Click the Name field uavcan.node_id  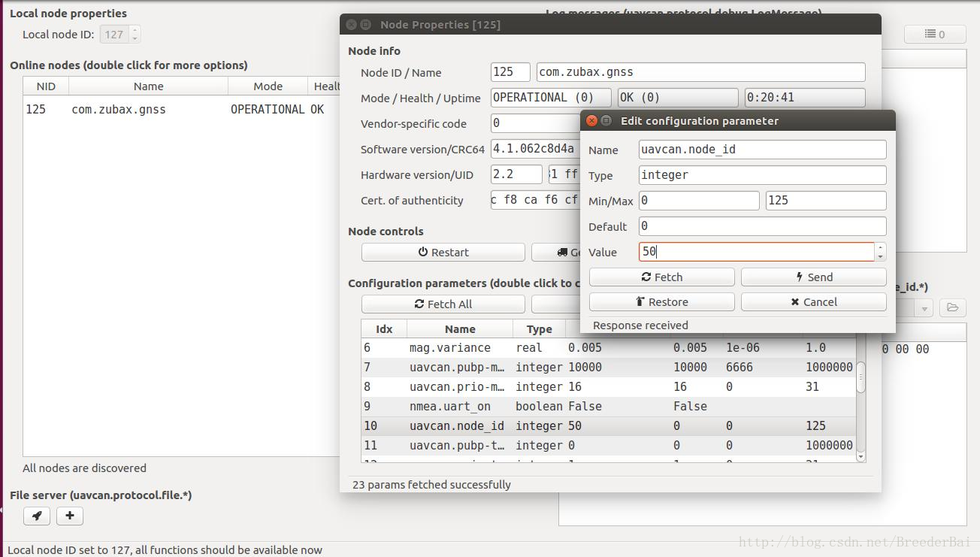coord(763,149)
